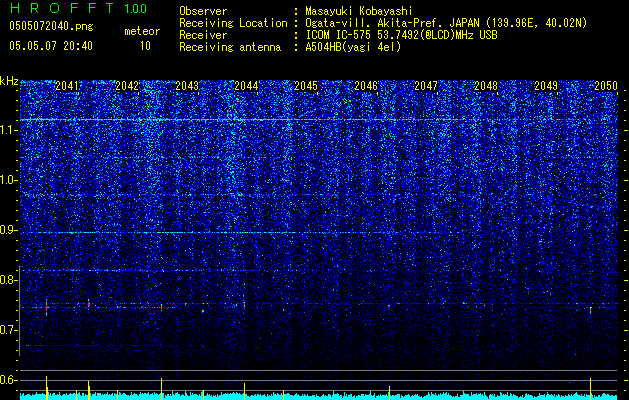Click the 1.1 frequency axis label
629x400 pixels.
pyautogui.click(x=9, y=130)
